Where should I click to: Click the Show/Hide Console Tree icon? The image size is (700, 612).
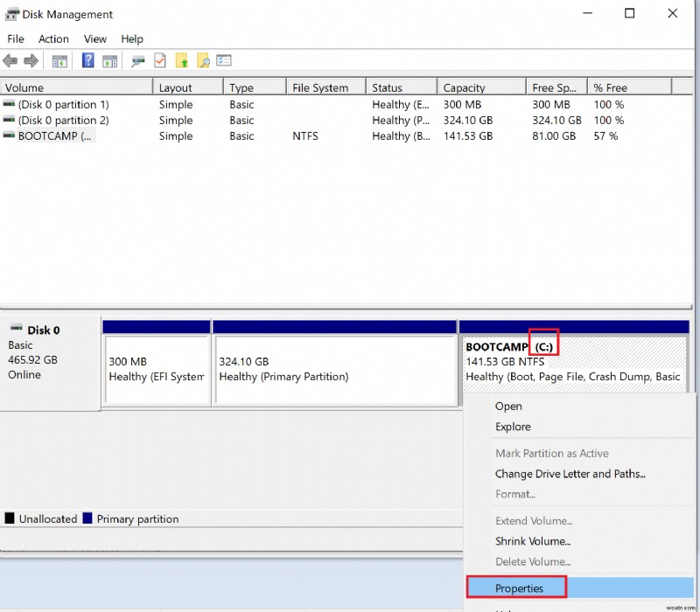[x=59, y=60]
